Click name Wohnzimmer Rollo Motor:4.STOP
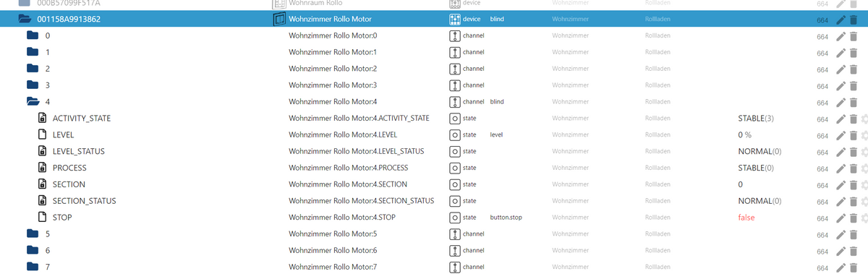 point(341,218)
